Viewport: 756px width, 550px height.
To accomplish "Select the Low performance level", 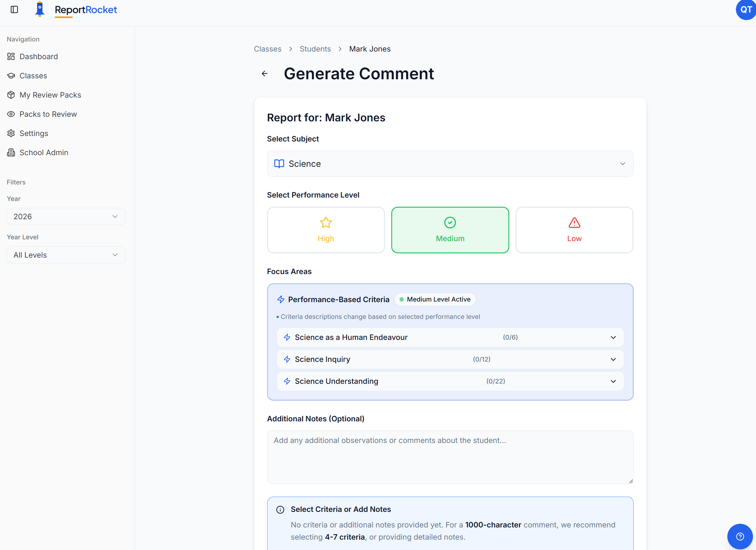I will pyautogui.click(x=574, y=230).
